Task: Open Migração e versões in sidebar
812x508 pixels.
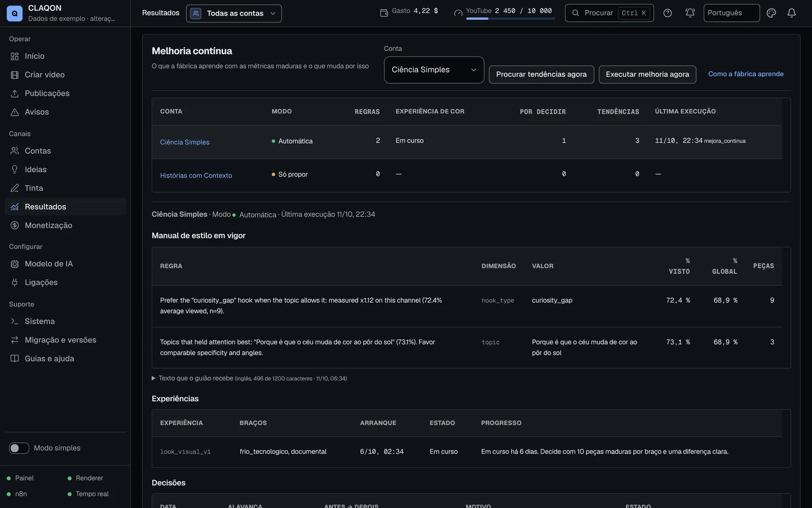Action: [x=65, y=340]
